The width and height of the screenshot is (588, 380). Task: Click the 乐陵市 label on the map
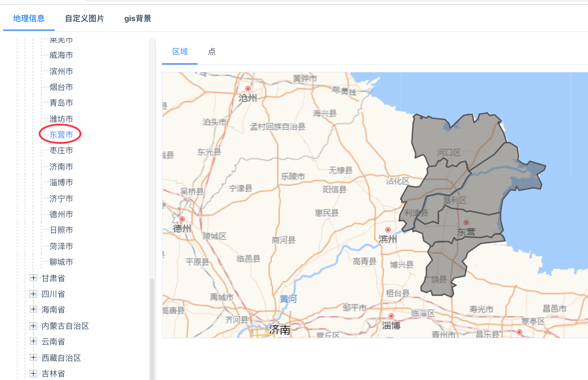pyautogui.click(x=293, y=176)
